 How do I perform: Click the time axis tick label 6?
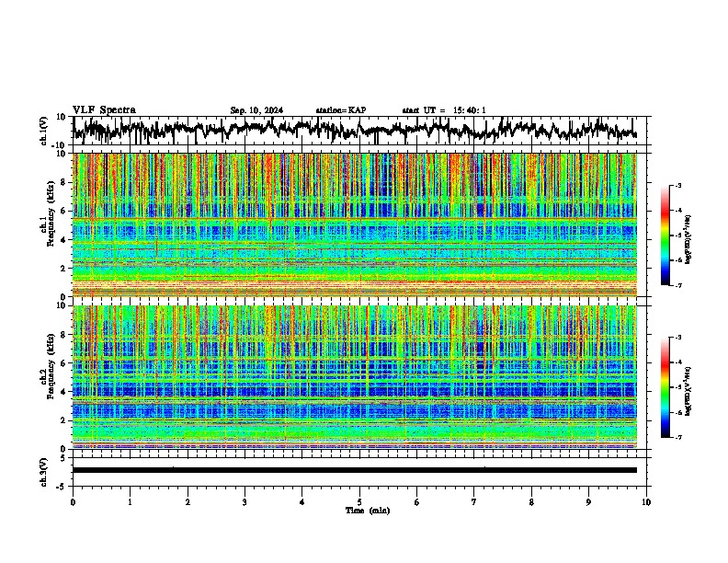pyautogui.click(x=417, y=502)
